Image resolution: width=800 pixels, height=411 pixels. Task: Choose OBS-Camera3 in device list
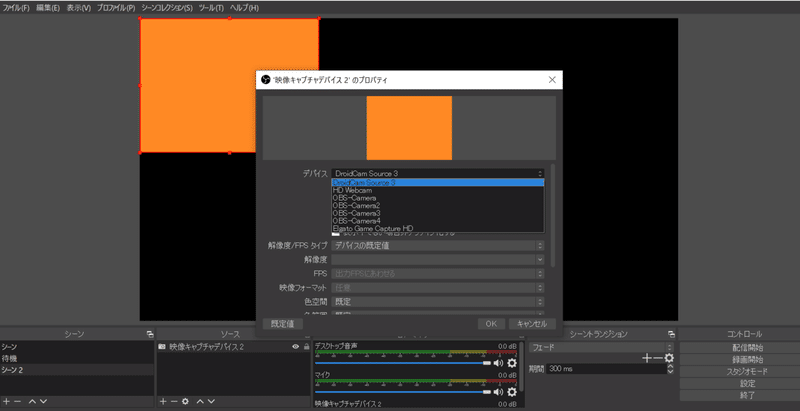[x=438, y=213]
